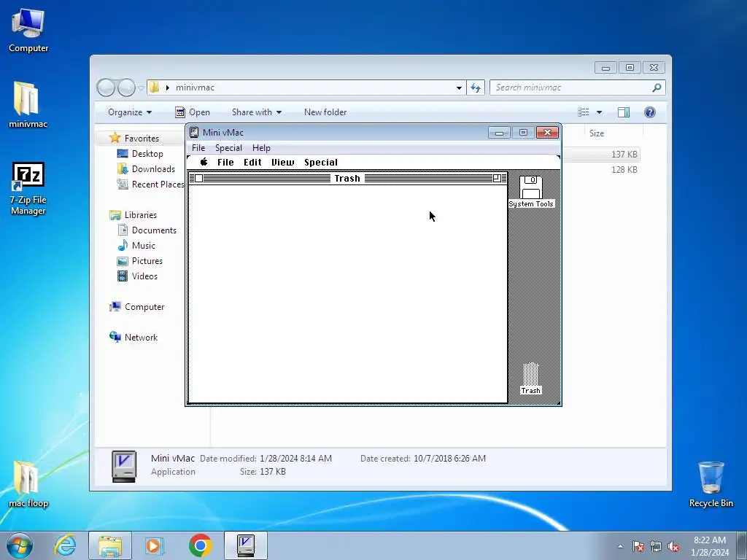This screenshot has height=560, width=747.
Task: Open the Share with dropdown
Action: pyautogui.click(x=256, y=112)
